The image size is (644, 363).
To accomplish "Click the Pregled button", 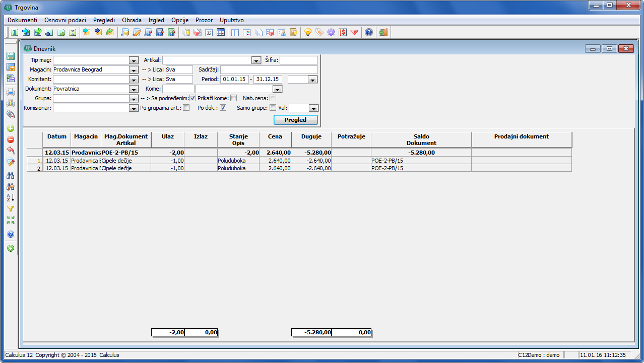I will tap(296, 120).
